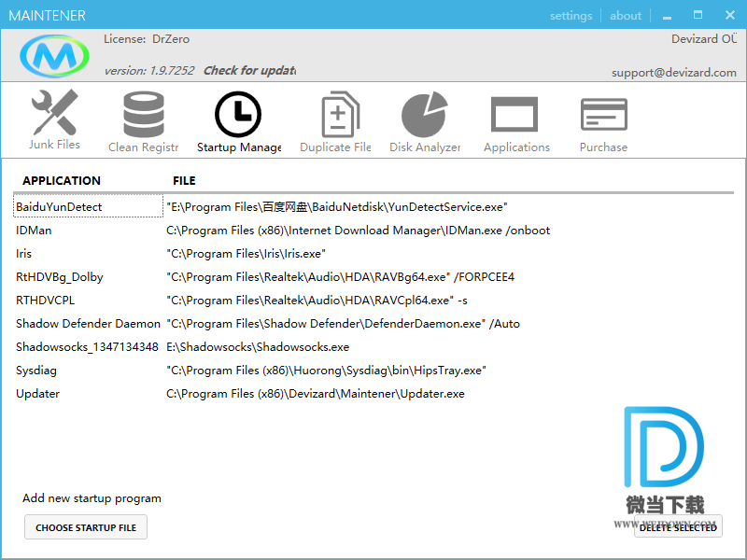Screen dimensions: 747x560
Task: Click the HipsTray.exe file path
Action: pyautogui.click(x=326, y=371)
